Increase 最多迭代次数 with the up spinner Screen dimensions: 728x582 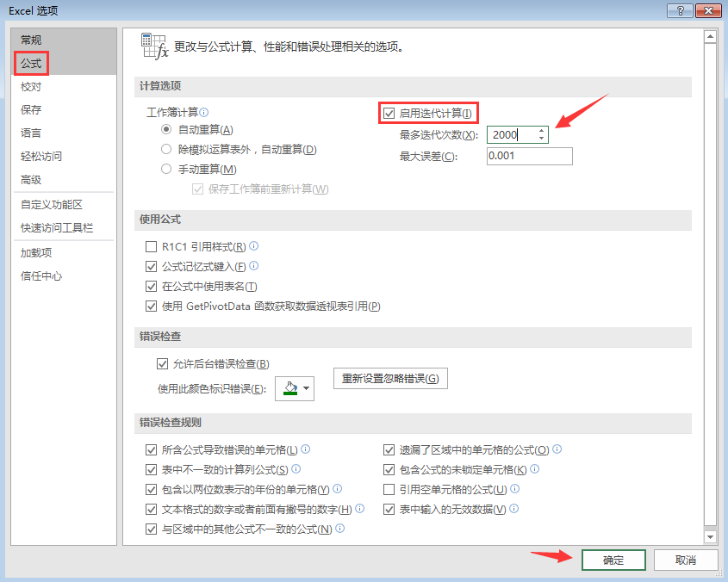pyautogui.click(x=541, y=131)
